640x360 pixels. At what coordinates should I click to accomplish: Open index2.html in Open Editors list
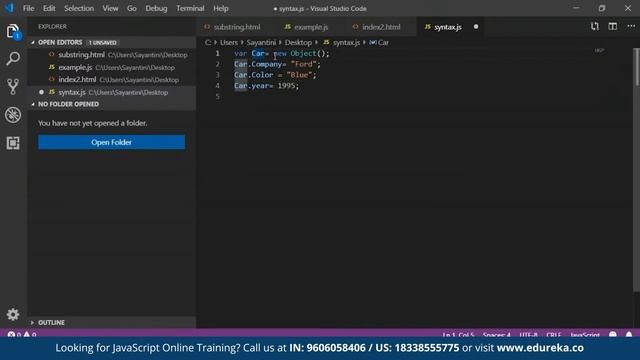(x=112, y=80)
